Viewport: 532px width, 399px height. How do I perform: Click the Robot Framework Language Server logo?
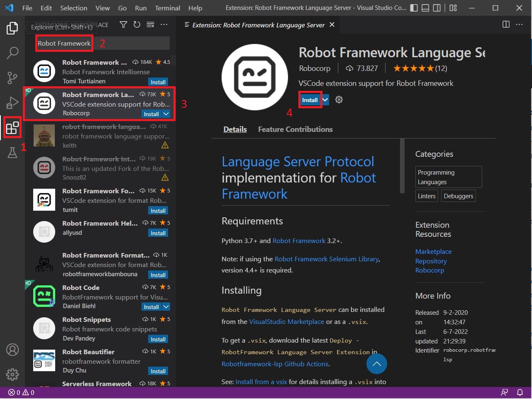pos(255,77)
